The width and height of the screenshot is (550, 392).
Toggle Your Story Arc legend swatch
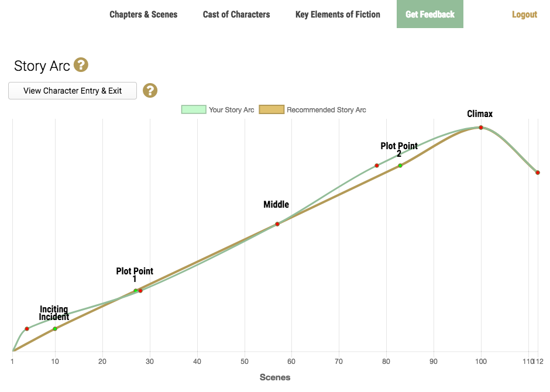point(194,109)
